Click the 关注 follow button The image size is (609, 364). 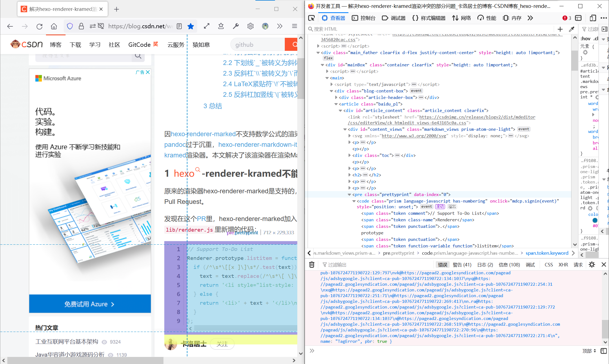point(222,344)
